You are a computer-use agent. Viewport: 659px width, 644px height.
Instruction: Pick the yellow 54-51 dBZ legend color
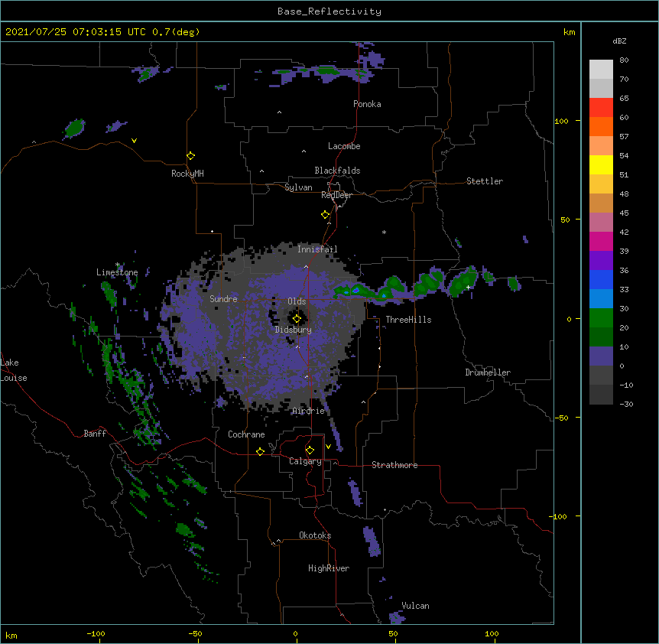point(601,164)
